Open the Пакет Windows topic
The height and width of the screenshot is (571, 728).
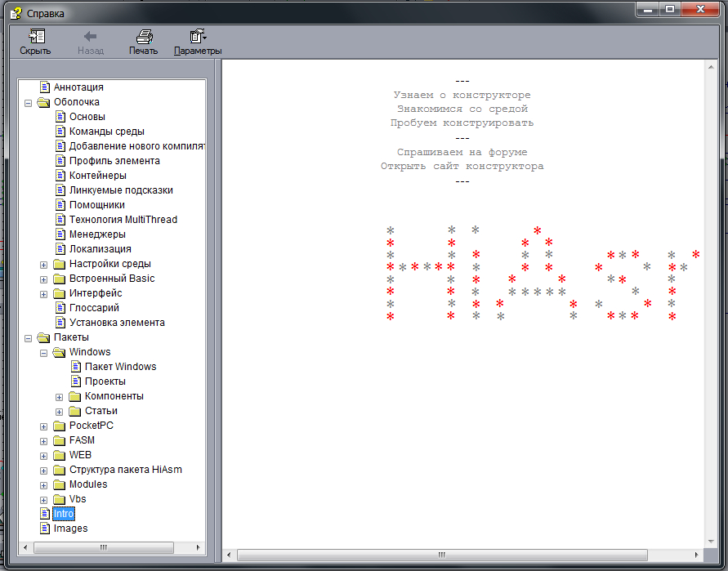click(121, 367)
